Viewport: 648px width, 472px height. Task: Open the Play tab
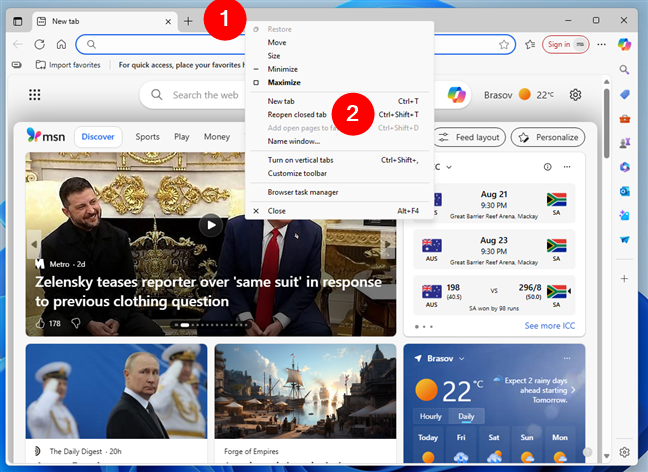(x=181, y=137)
